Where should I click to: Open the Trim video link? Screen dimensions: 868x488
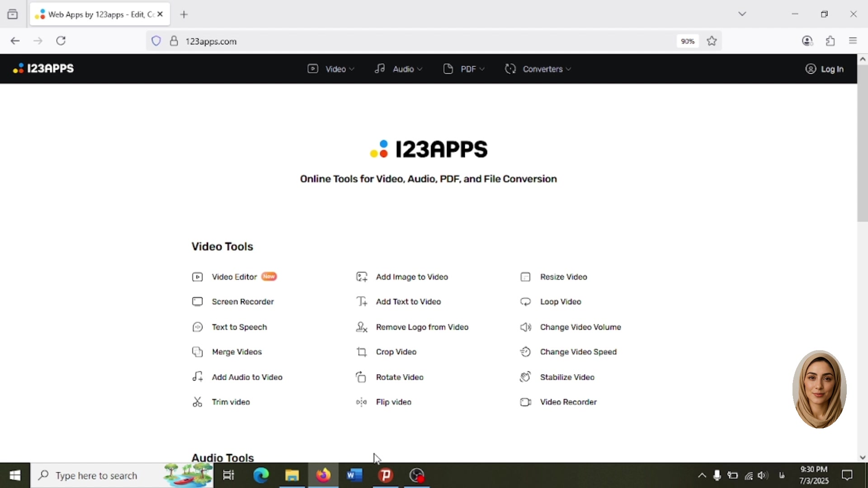point(231,402)
